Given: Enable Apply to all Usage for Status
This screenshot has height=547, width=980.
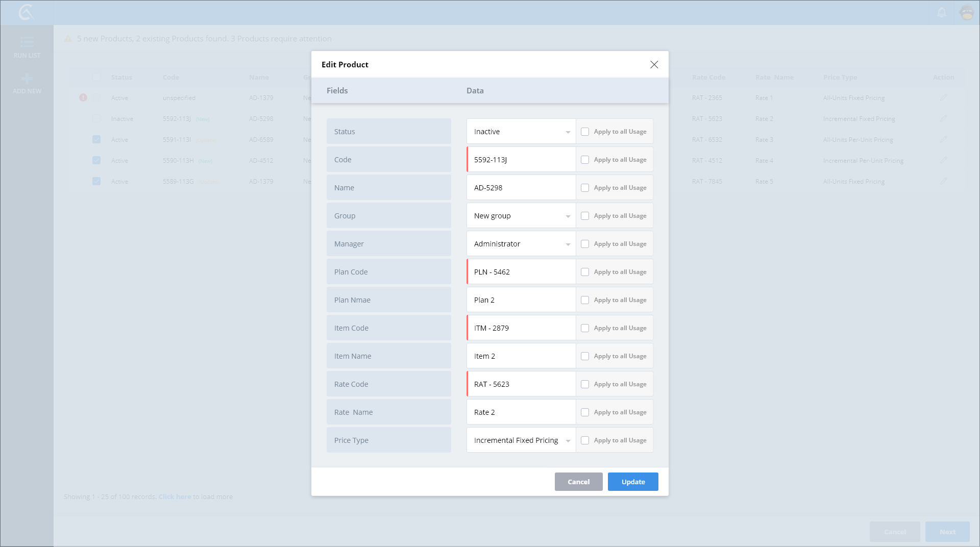Looking at the screenshot, I should coord(585,132).
